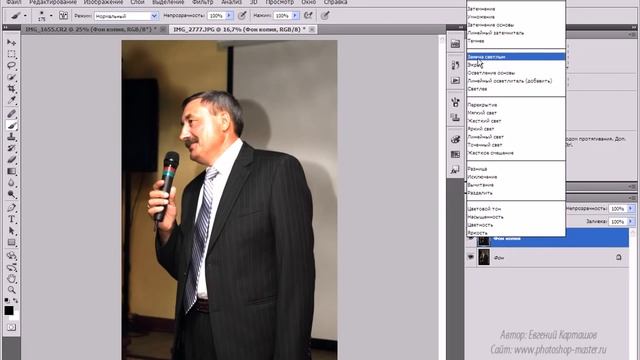This screenshot has width=640, height=360.
Task: Open layer opacity slider arrow
Action: pyautogui.click(x=631, y=209)
